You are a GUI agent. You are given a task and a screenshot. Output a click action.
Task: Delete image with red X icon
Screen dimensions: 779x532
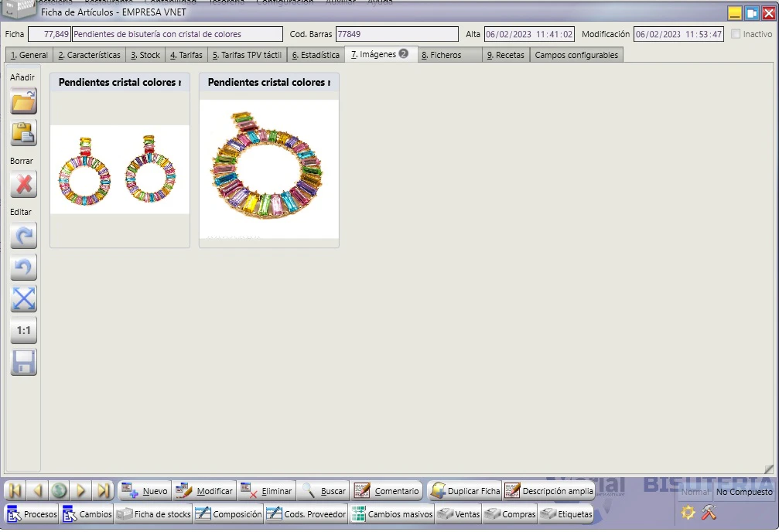click(x=23, y=185)
